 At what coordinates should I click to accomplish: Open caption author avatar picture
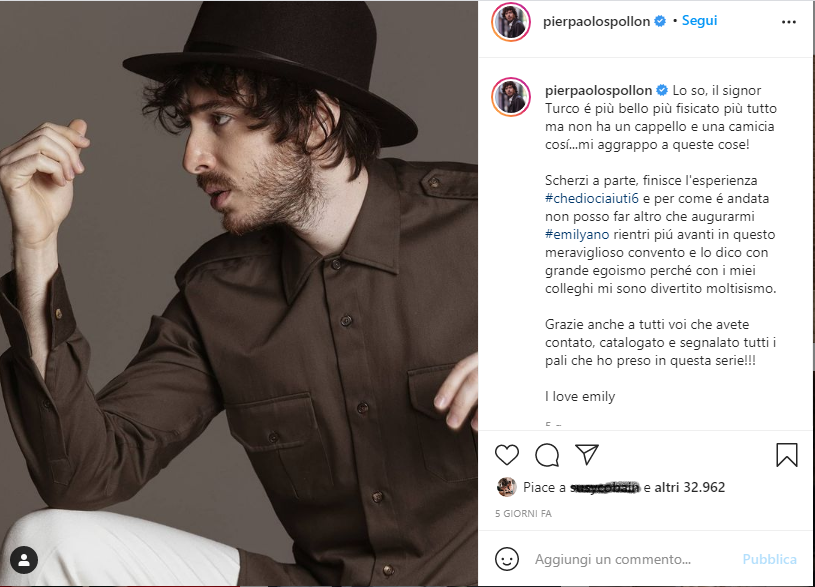[511, 97]
